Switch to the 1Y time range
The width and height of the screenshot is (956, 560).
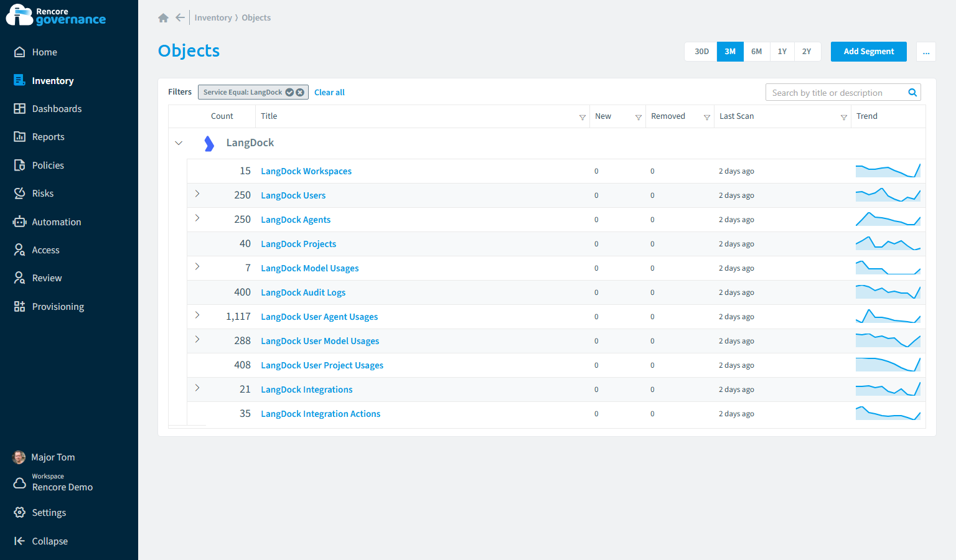pyautogui.click(x=782, y=52)
